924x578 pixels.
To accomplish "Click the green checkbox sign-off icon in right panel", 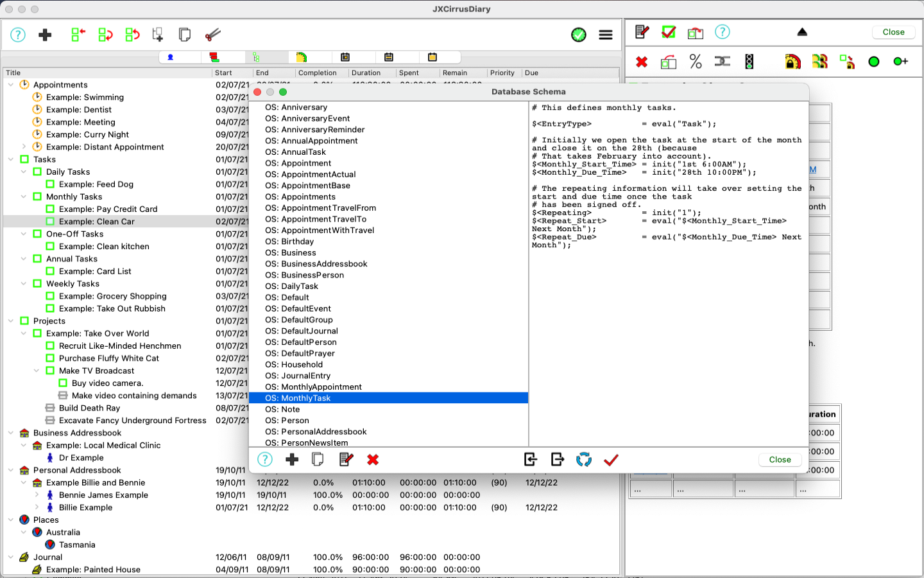I will click(669, 32).
